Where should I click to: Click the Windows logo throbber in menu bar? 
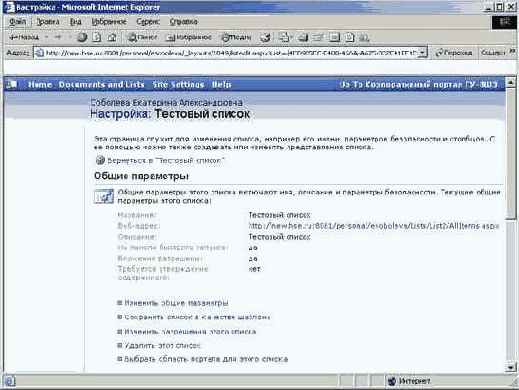504,22
